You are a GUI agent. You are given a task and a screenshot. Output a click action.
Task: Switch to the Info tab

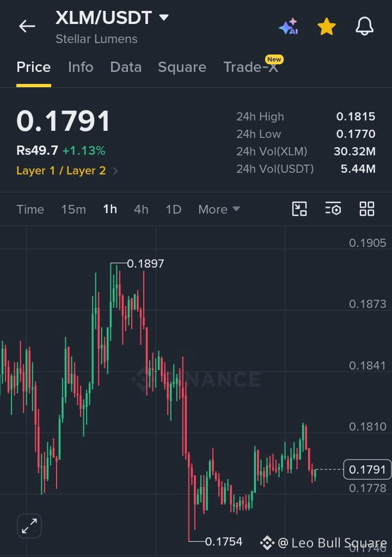click(81, 67)
